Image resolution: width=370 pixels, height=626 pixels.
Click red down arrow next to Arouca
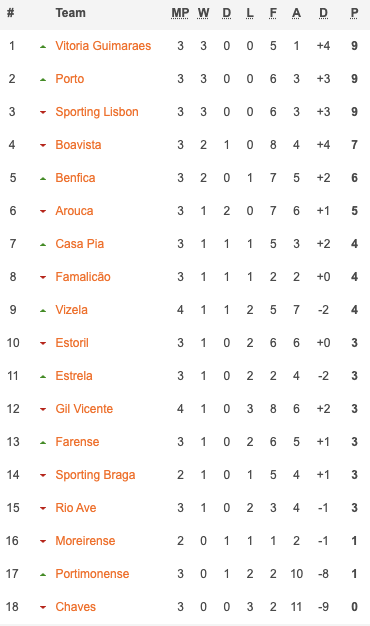click(43, 212)
